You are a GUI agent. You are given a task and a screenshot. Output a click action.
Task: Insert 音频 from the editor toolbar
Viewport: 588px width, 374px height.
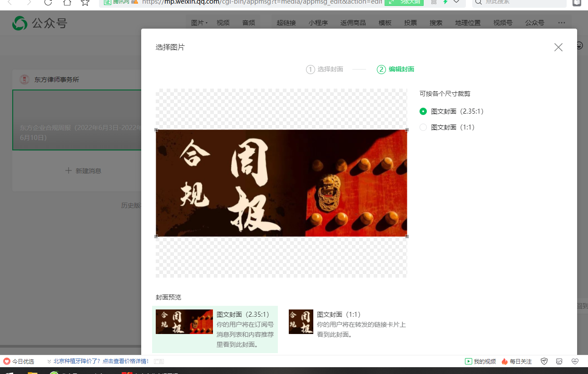[248, 23]
